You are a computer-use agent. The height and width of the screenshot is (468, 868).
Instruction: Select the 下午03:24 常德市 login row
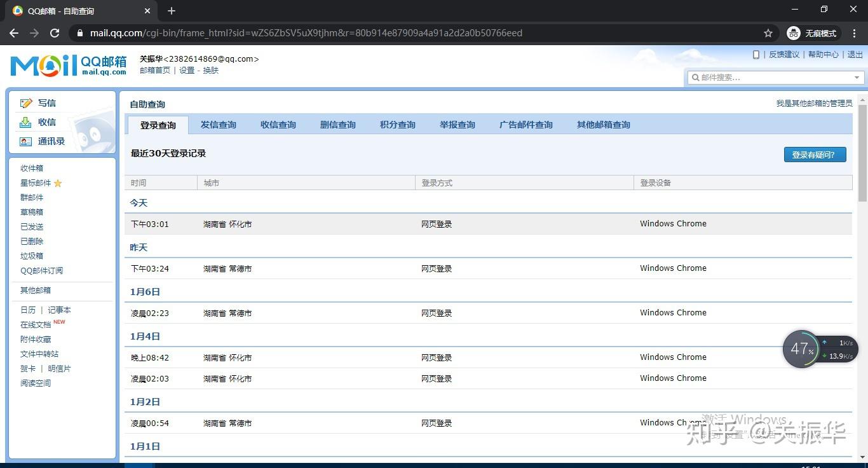point(488,268)
